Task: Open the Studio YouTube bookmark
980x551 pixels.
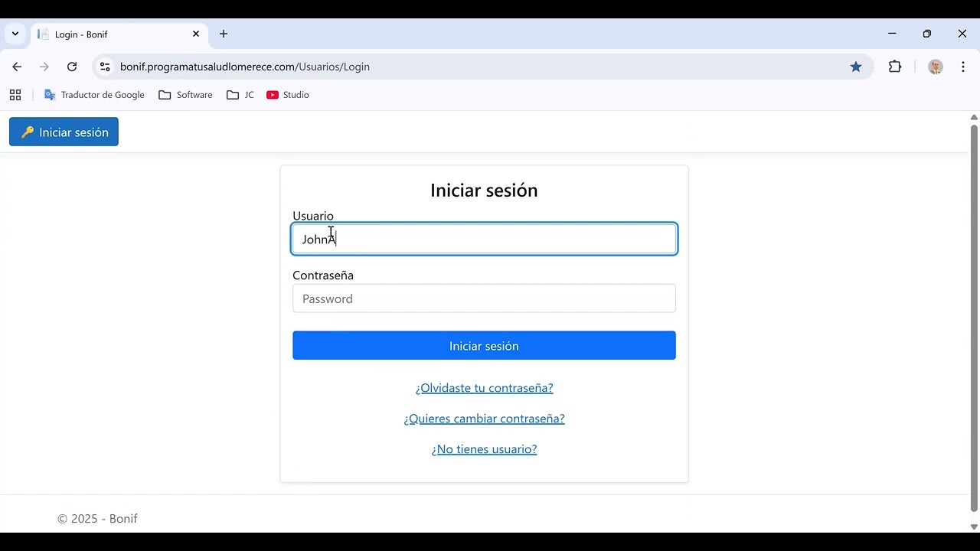Action: tap(288, 95)
